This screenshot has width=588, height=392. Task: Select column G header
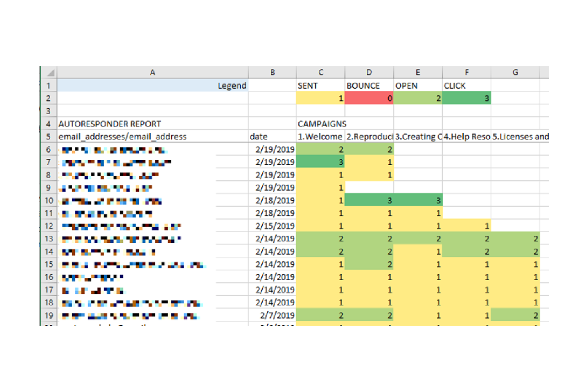click(515, 72)
